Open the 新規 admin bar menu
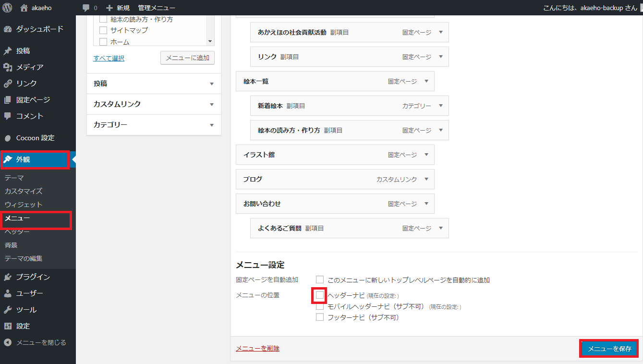 click(119, 7)
